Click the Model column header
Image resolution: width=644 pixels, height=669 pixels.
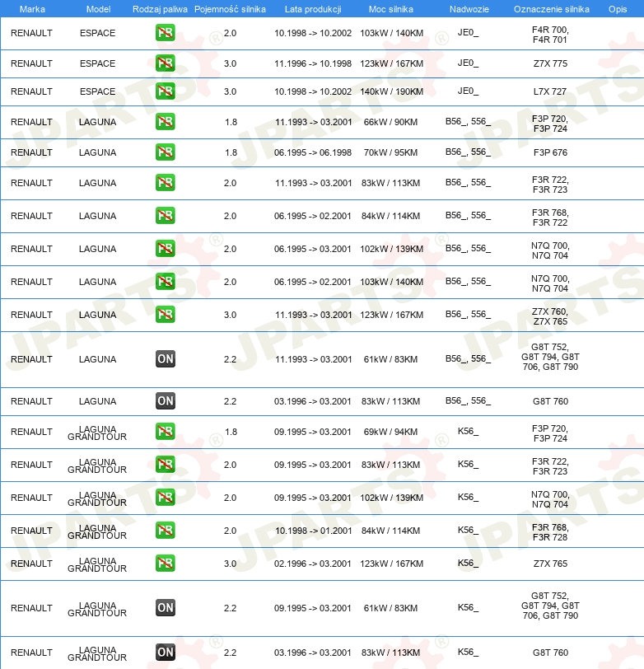point(98,9)
